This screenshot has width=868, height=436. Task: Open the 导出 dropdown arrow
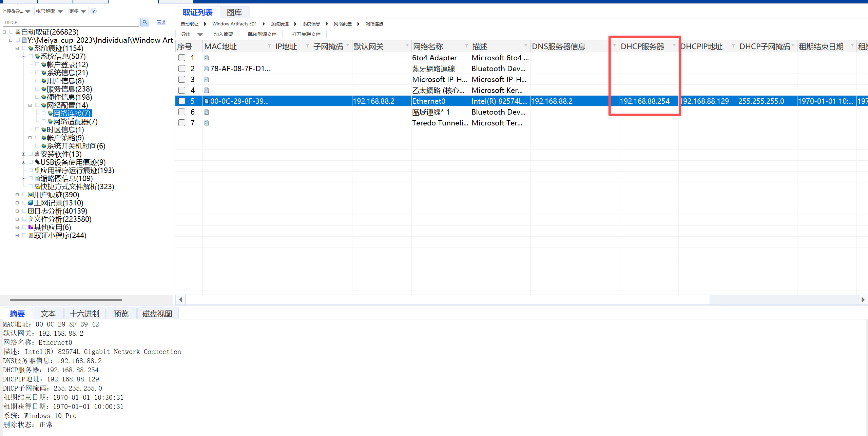point(200,34)
